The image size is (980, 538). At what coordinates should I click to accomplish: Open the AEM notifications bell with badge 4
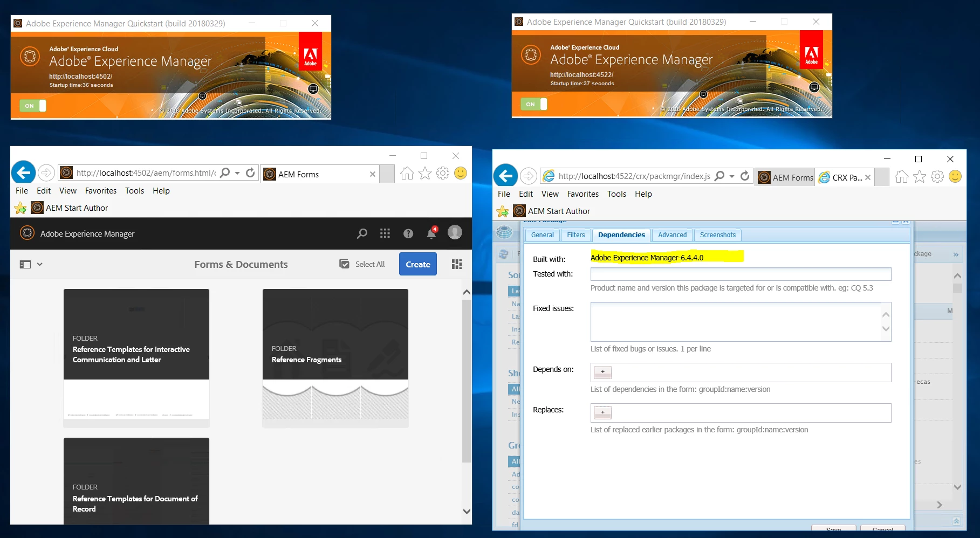(431, 233)
